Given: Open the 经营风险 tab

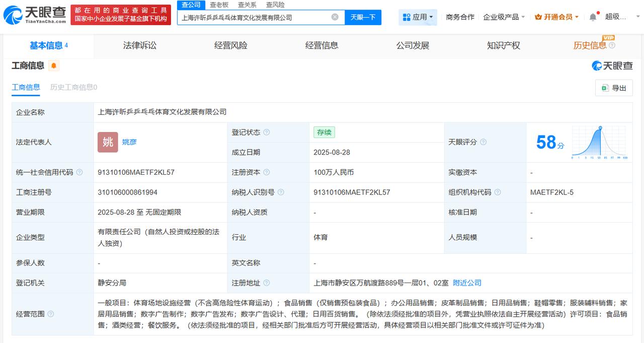Looking at the screenshot, I should [231, 46].
